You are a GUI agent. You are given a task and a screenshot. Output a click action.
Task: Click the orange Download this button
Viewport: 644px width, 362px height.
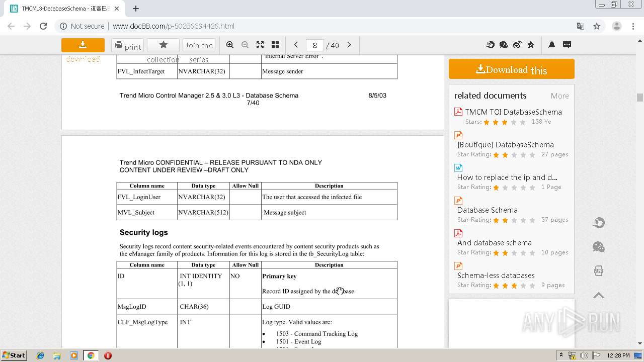click(x=511, y=69)
